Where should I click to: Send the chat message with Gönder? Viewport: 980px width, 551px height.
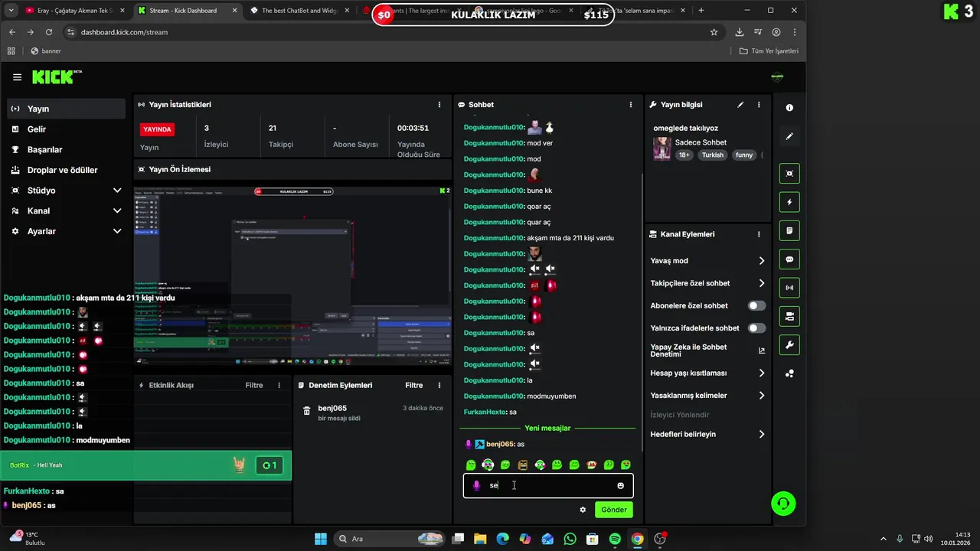(614, 510)
